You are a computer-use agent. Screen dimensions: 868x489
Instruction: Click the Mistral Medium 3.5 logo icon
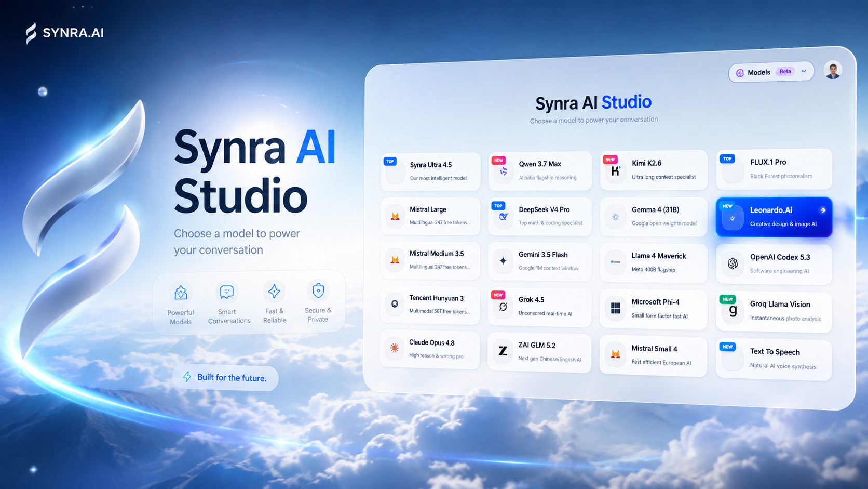pyautogui.click(x=395, y=260)
